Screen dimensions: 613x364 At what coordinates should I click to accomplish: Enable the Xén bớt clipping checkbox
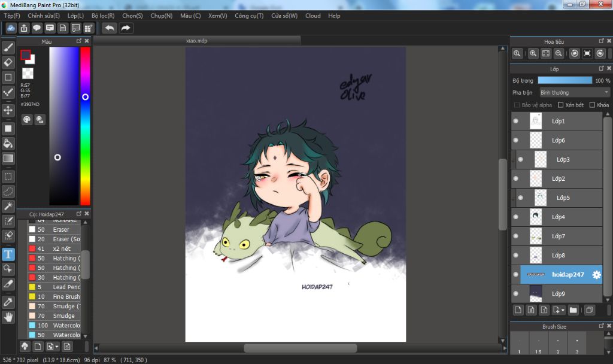click(560, 105)
